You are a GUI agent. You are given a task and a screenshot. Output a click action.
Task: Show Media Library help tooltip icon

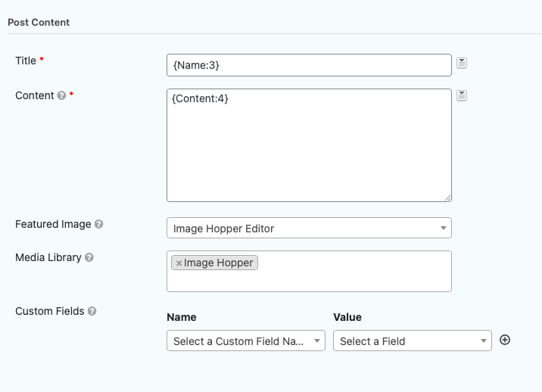[x=89, y=258]
